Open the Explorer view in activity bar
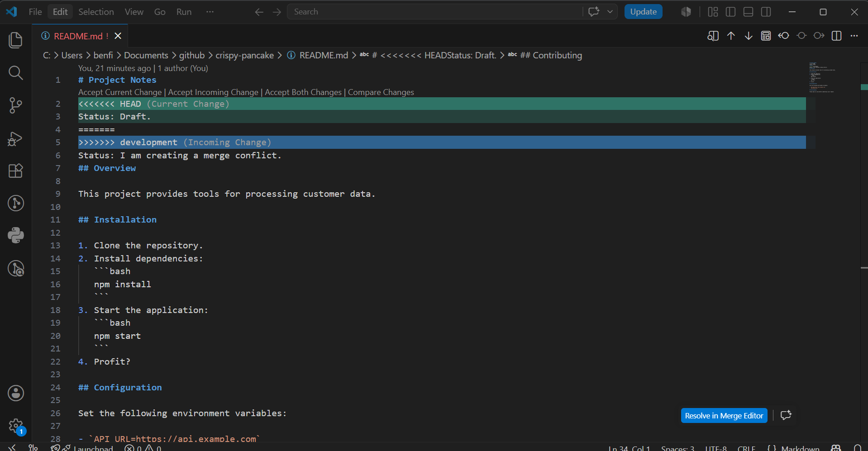Screen dimensions: 868x451 (x=16, y=40)
